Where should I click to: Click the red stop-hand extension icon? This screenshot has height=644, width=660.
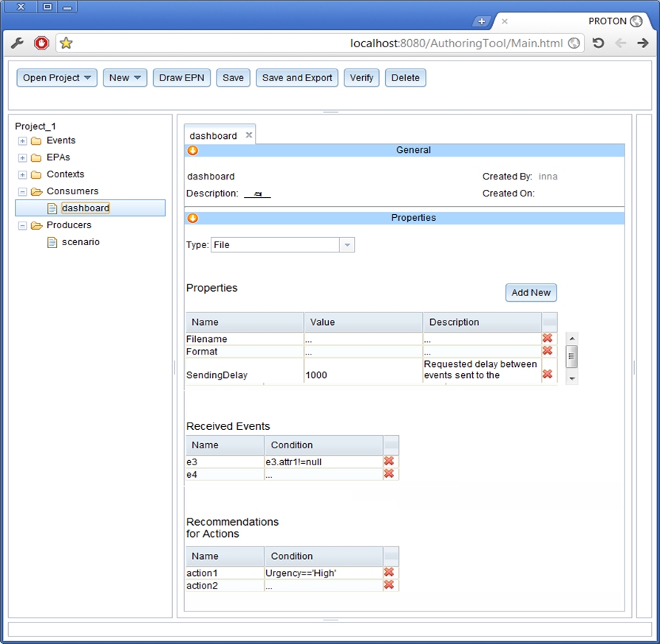(x=41, y=43)
